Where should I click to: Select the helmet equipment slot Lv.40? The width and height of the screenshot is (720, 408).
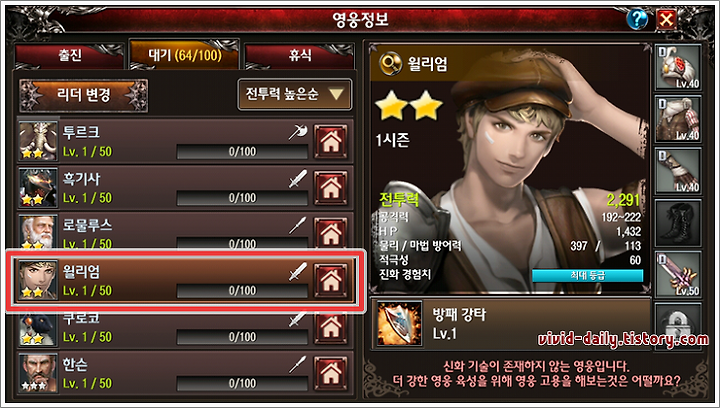pos(678,68)
